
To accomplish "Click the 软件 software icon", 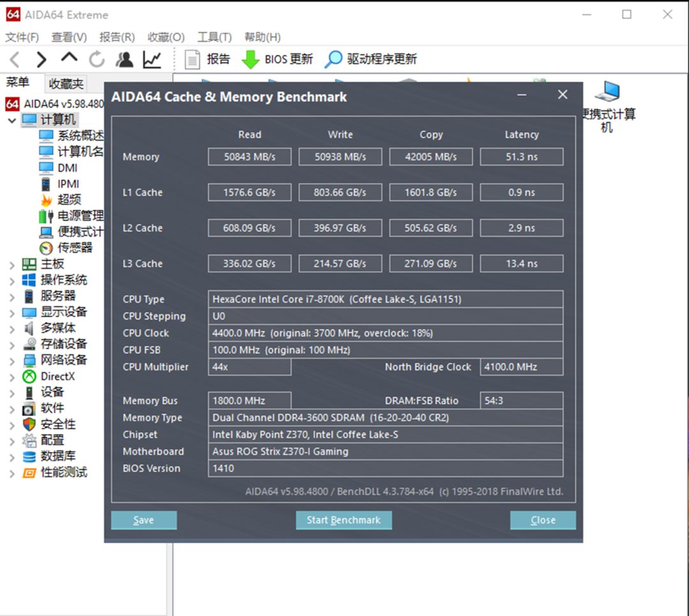I will 29,409.
